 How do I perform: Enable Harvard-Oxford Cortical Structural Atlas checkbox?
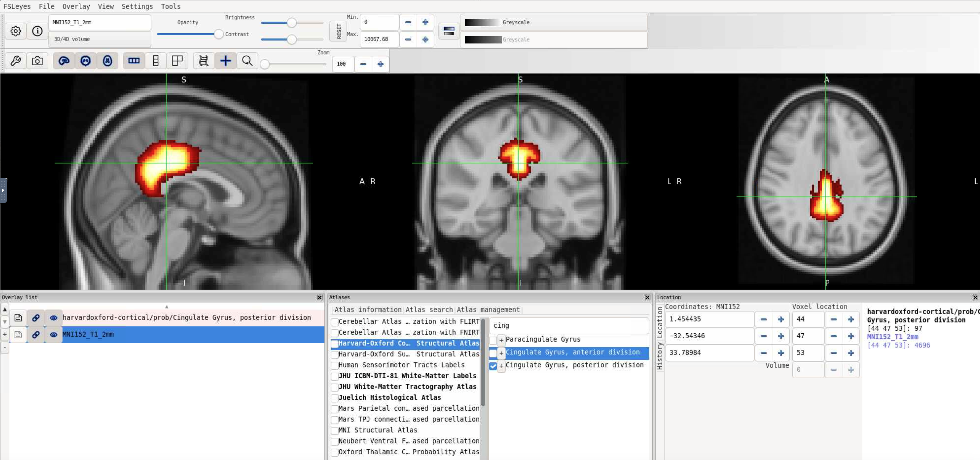(x=334, y=344)
